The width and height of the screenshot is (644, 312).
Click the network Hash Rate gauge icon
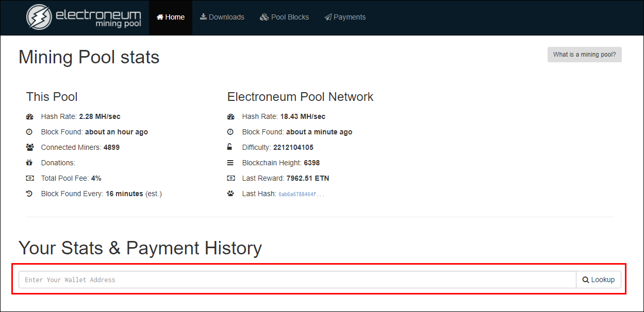pyautogui.click(x=230, y=116)
